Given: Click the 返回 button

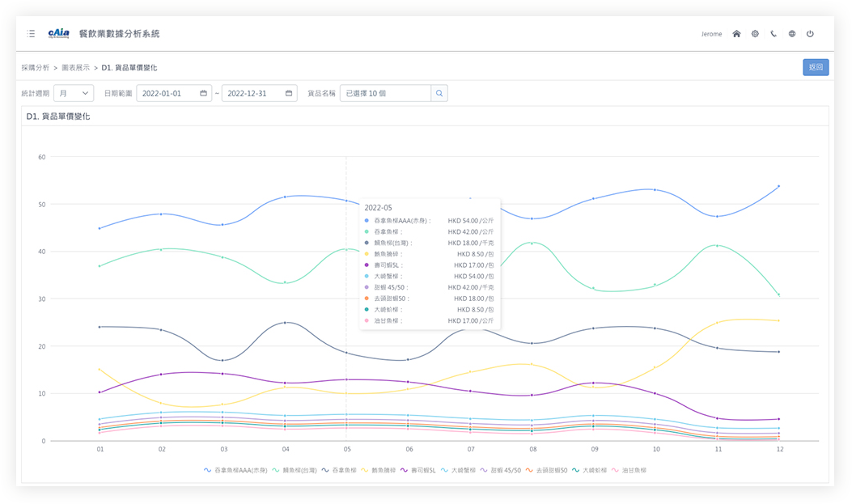Looking at the screenshot, I should [x=816, y=67].
